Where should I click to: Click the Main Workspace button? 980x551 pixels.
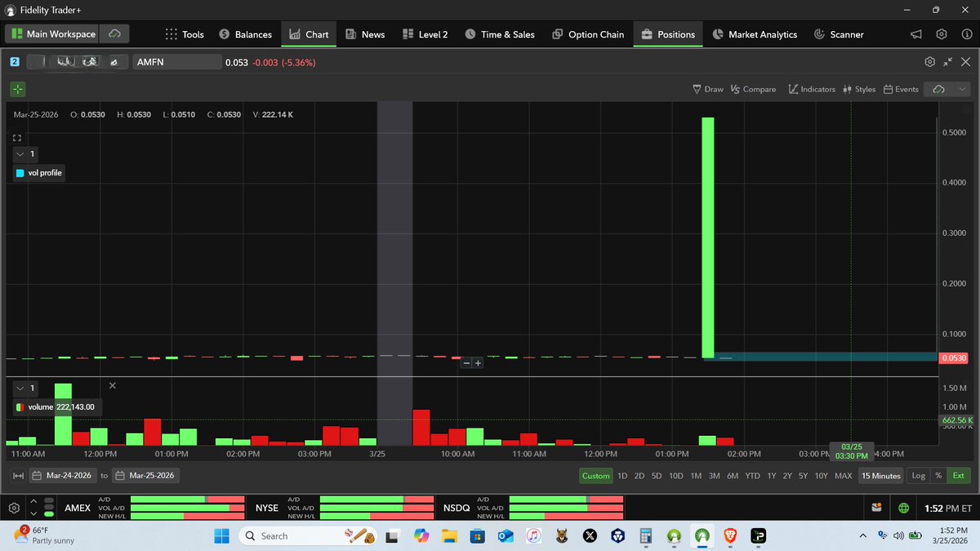point(53,34)
